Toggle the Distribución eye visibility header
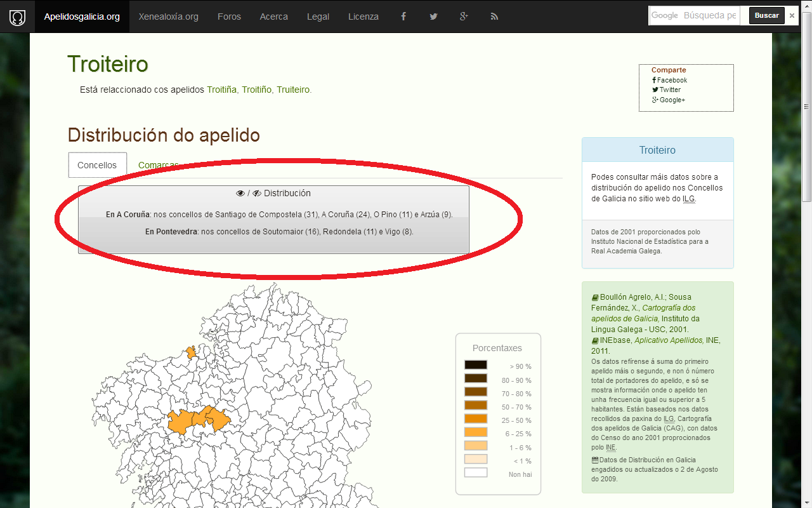The width and height of the screenshot is (812, 508). 273,193
